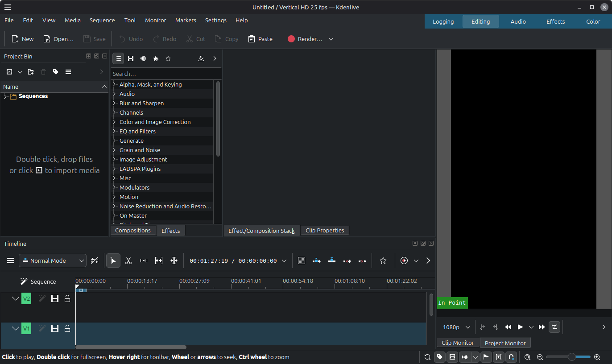Switch to the Audio workspace layout

point(518,21)
